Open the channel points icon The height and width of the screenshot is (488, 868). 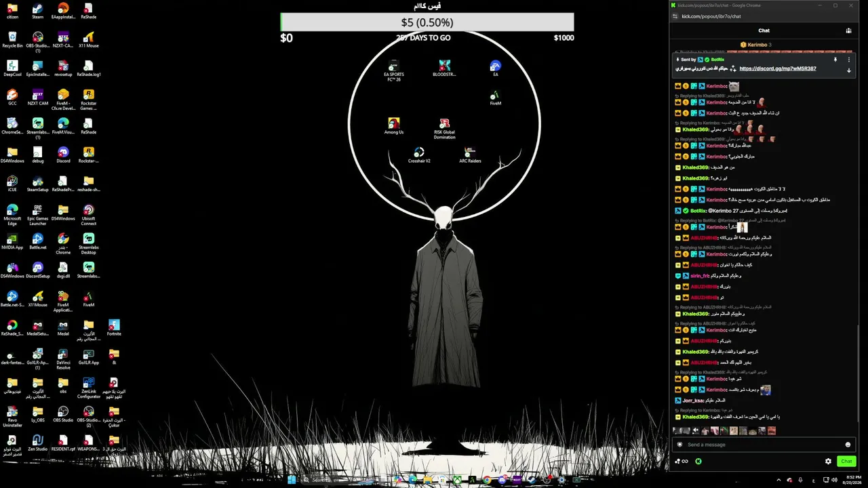pyautogui.click(x=681, y=462)
